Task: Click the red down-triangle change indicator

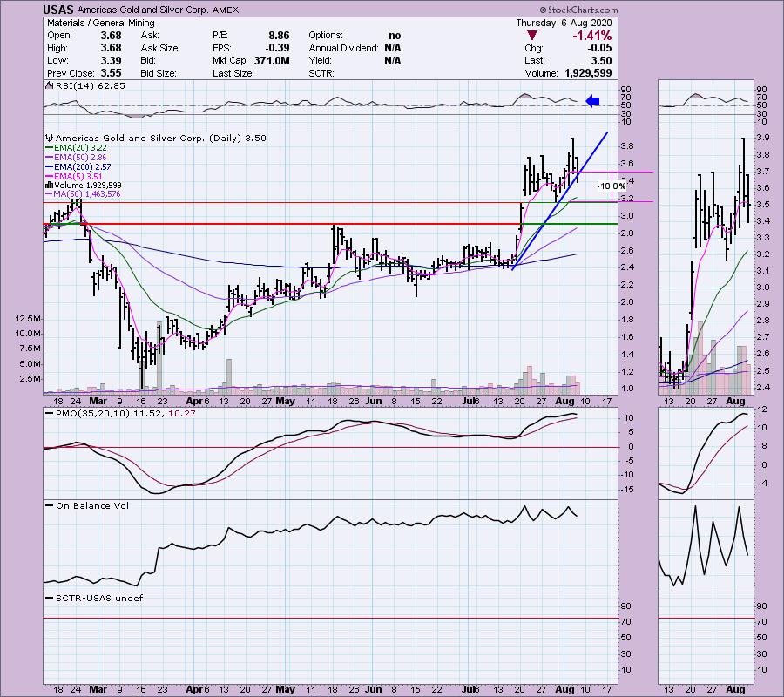Action: click(532, 36)
